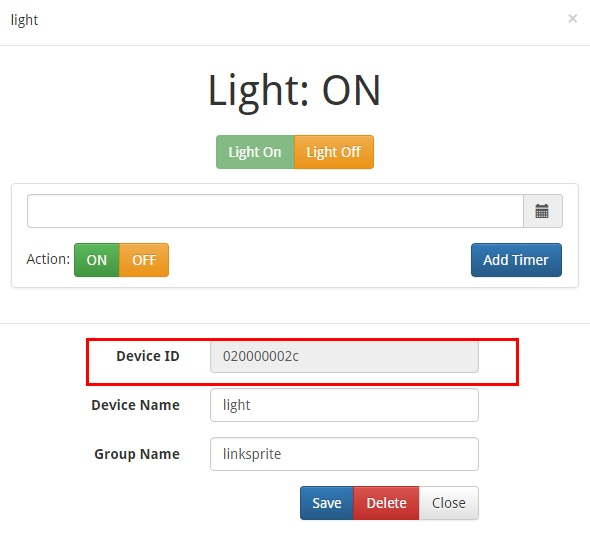Dismiss the dialog with the X icon
Image resolution: width=590 pixels, height=546 pixels.
(572, 18)
